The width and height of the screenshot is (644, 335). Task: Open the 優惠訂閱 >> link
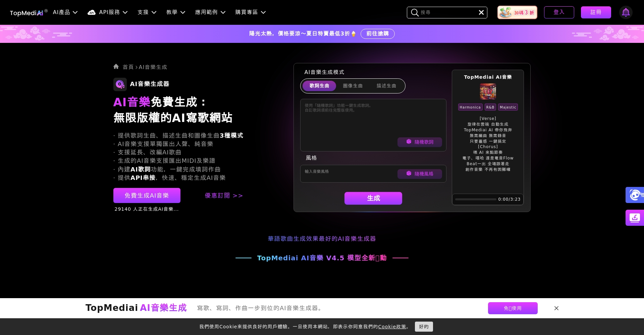(224, 196)
